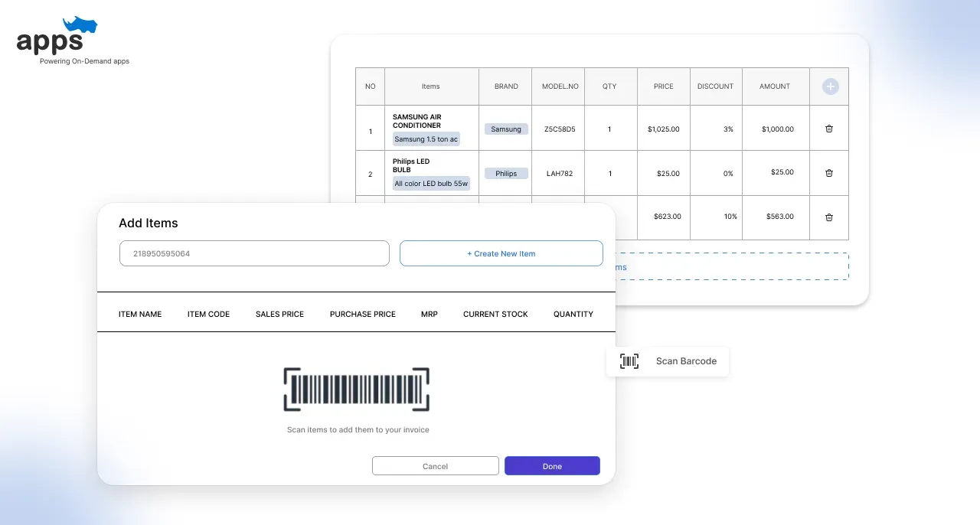Click the Done button
Image resolution: width=980 pixels, height=525 pixels.
click(552, 466)
